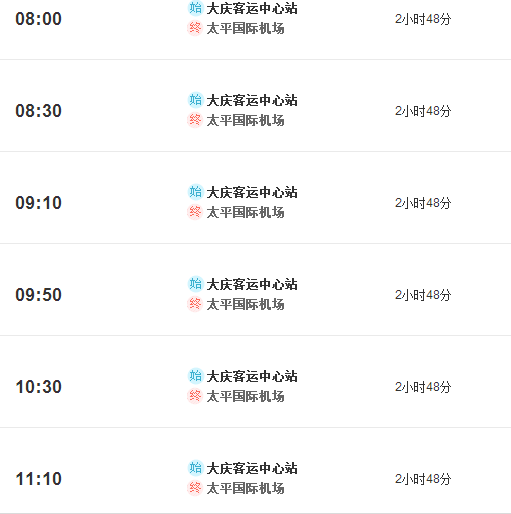
Task: Click the blue 始 icon in the 09:50 row
Action: pos(195,284)
